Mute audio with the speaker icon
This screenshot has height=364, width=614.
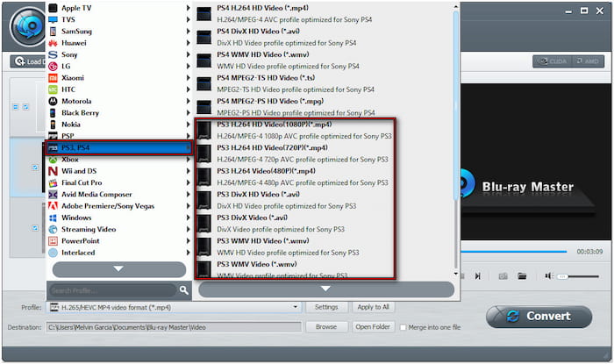(548, 275)
